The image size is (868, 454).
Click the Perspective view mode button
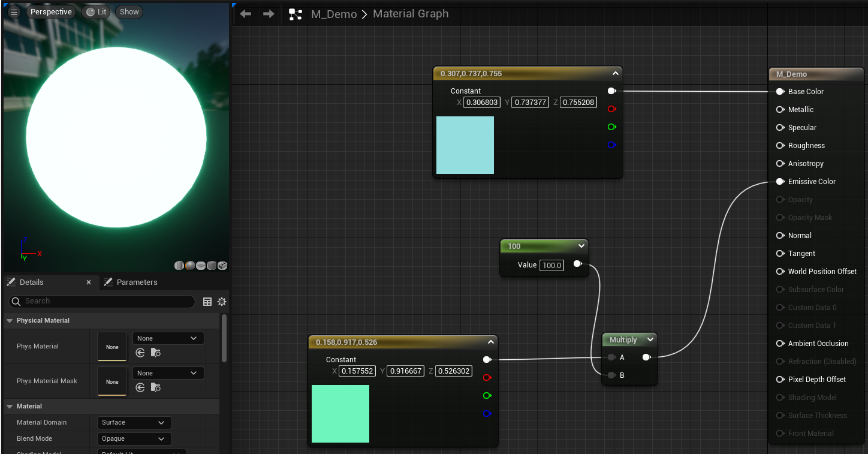[x=51, y=12]
